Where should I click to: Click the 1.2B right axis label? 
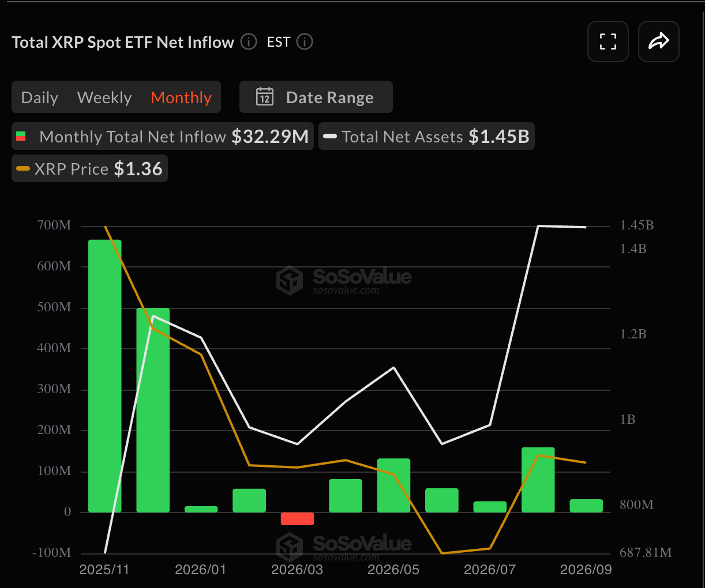633,334
